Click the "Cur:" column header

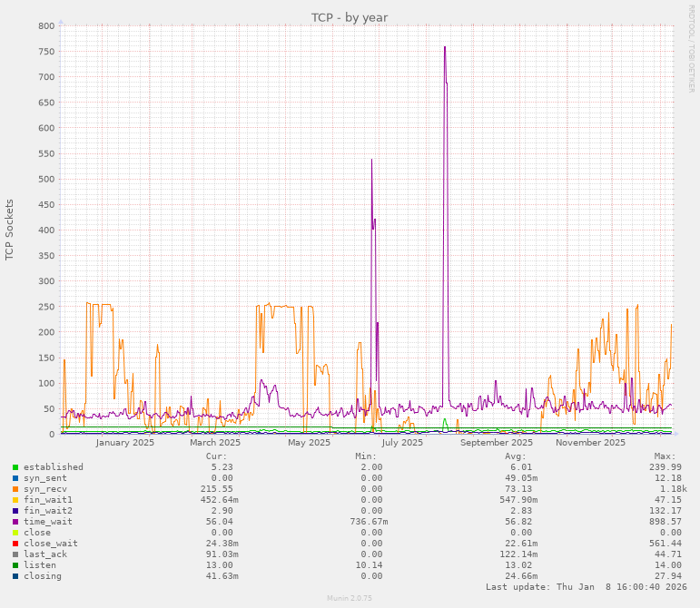click(x=216, y=456)
